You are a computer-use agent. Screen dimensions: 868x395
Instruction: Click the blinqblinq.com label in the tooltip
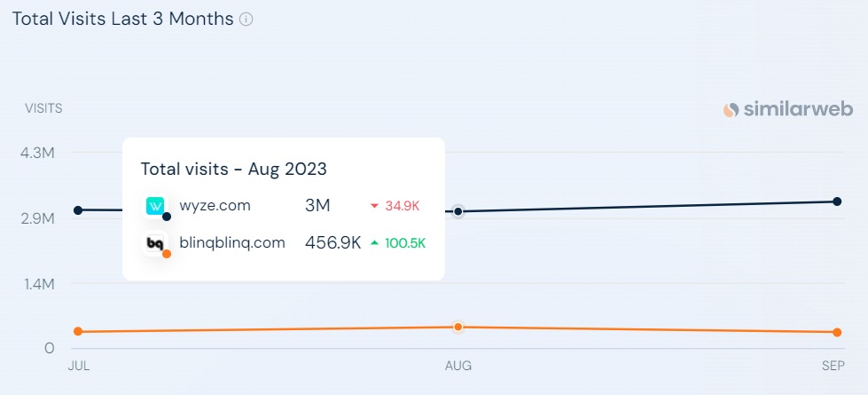(232, 242)
